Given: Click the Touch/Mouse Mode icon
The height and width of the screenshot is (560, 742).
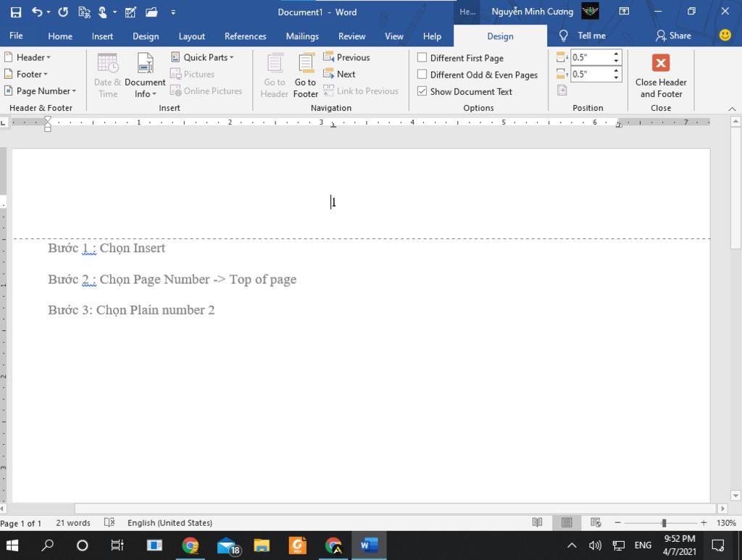Looking at the screenshot, I should pyautogui.click(x=103, y=12).
